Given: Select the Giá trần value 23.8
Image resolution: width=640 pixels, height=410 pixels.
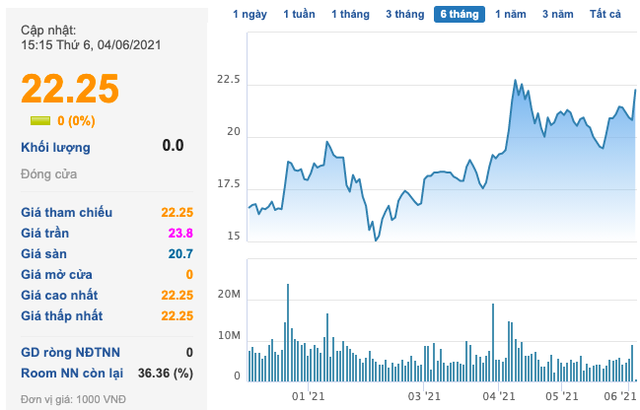Looking at the screenshot, I should (x=180, y=233).
